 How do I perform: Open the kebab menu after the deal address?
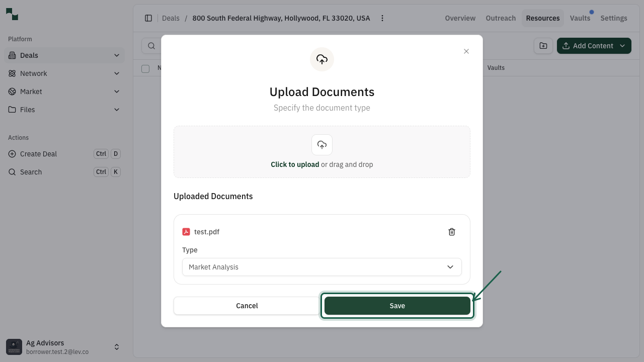(382, 18)
